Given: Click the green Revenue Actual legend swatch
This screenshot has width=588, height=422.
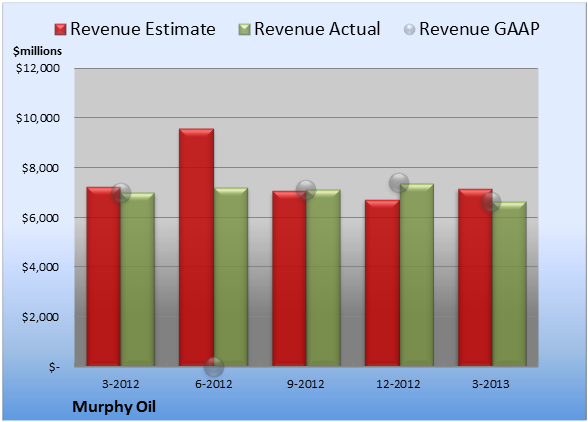Looking at the screenshot, I should 244,30.
